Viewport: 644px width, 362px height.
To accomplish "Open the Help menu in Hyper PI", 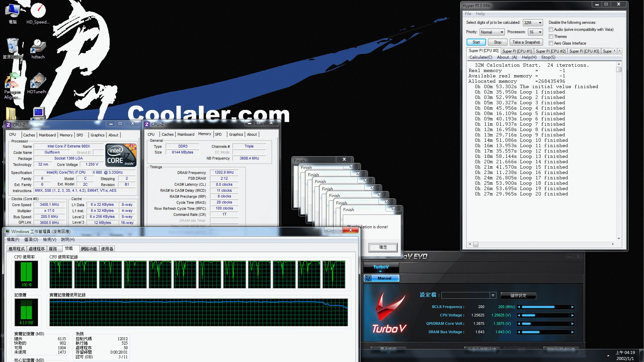I will point(480,14).
